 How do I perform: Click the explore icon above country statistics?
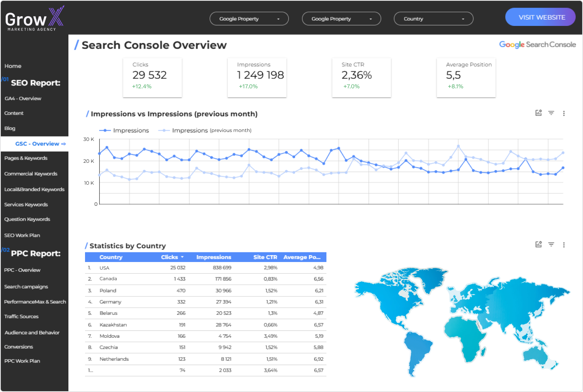(x=538, y=244)
